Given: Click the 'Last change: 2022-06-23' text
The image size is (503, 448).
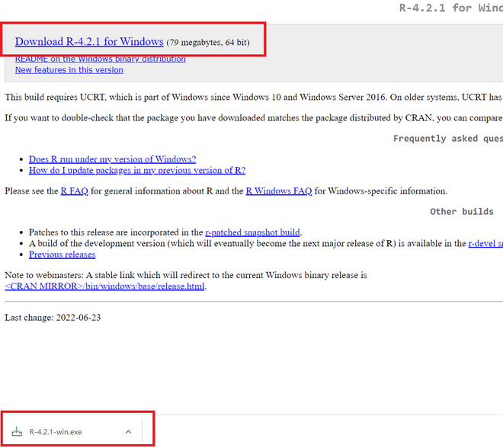Looking at the screenshot, I should tap(53, 318).
